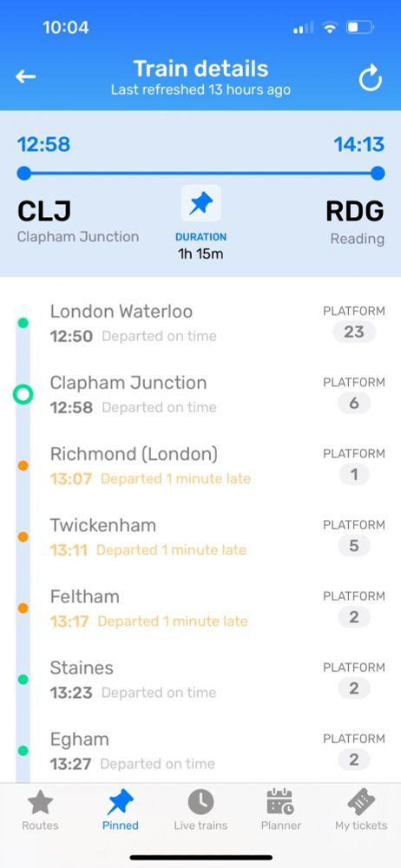The image size is (401, 868).
Task: Click the CLJ origin station code
Action: pos(44,211)
